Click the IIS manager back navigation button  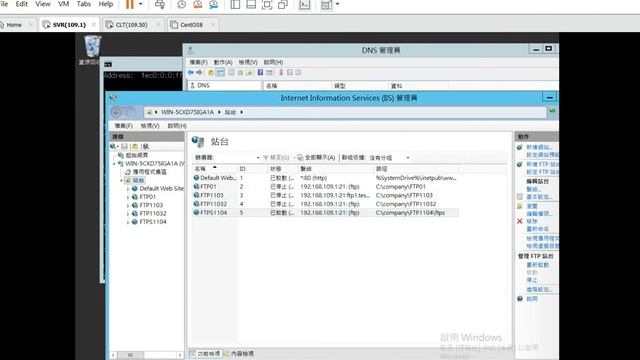click(x=116, y=112)
